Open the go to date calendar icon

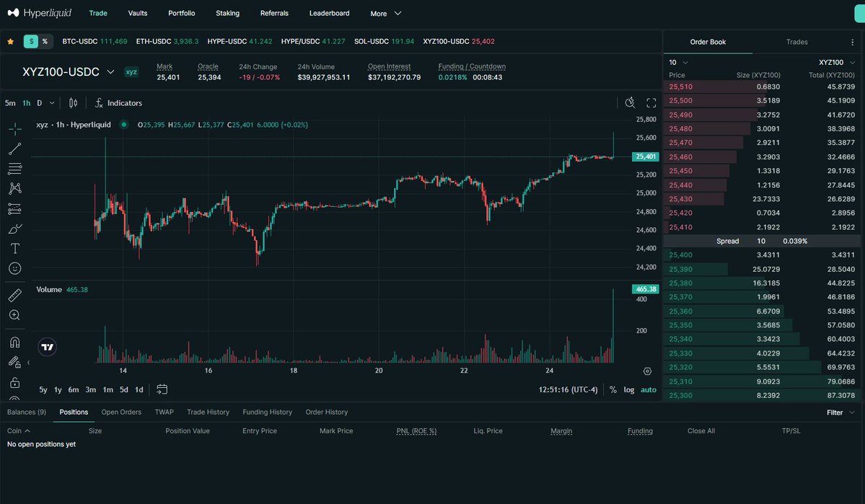[x=162, y=389]
